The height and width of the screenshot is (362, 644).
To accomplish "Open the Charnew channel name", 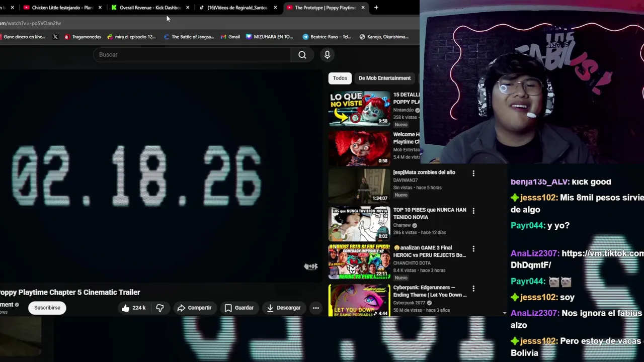I will [402, 225].
